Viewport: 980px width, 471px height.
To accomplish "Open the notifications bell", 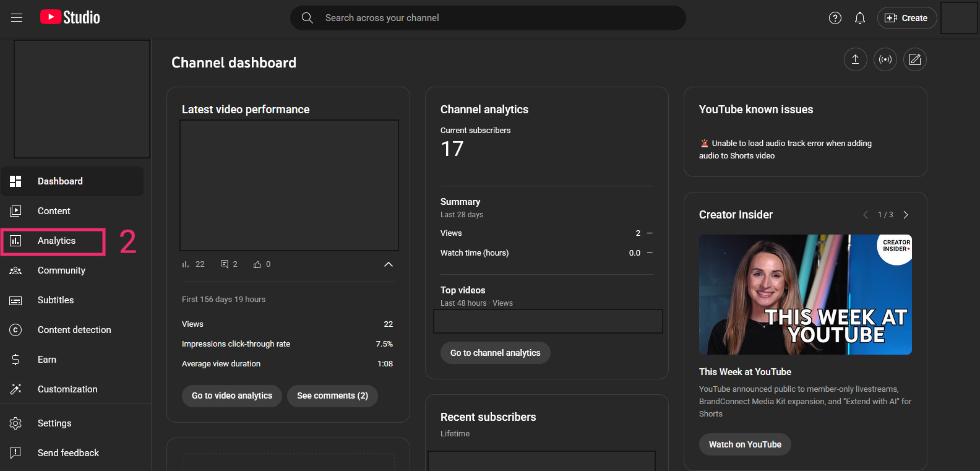I will click(x=859, y=18).
